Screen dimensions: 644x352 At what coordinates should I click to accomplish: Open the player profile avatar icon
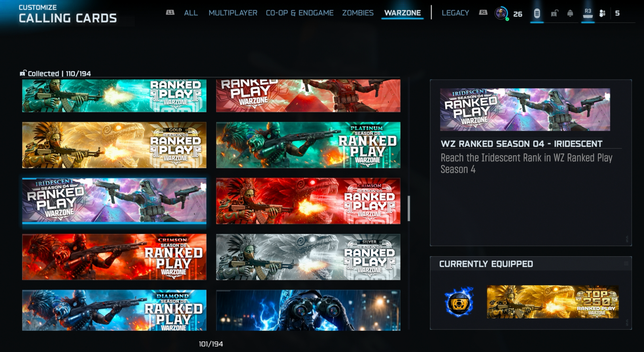click(501, 13)
